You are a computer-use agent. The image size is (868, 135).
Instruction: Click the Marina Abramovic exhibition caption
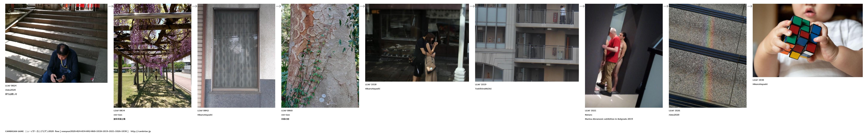[609, 119]
